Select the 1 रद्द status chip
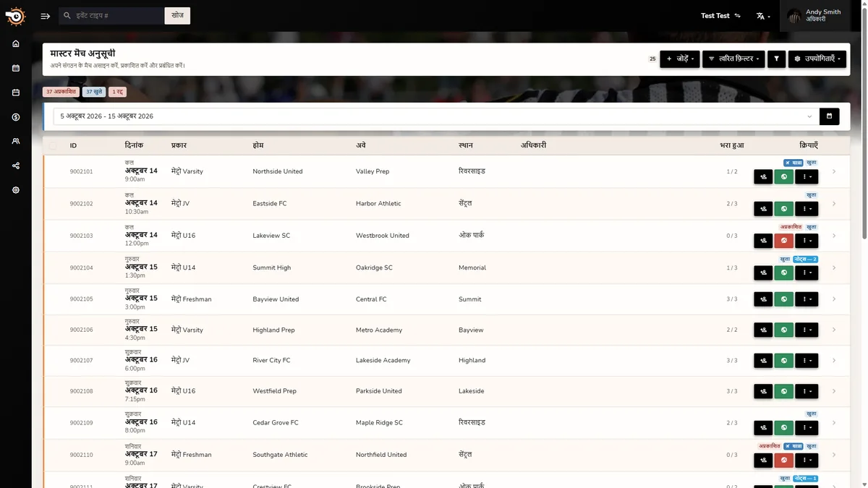Viewport: 868px width, 488px height. (118, 92)
